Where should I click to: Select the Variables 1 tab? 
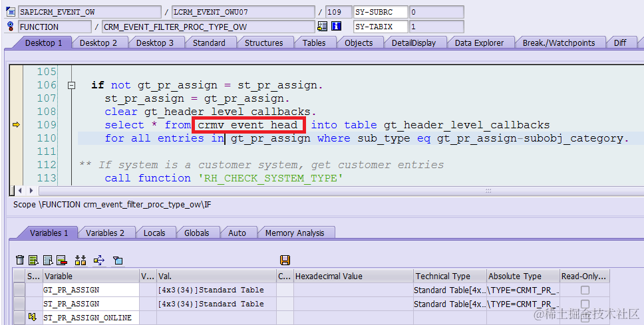click(x=49, y=233)
